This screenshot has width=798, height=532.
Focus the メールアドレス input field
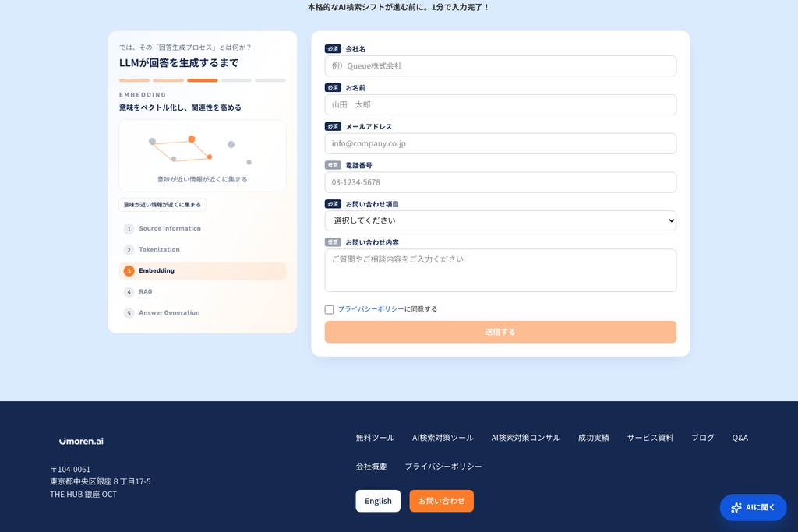(x=500, y=143)
